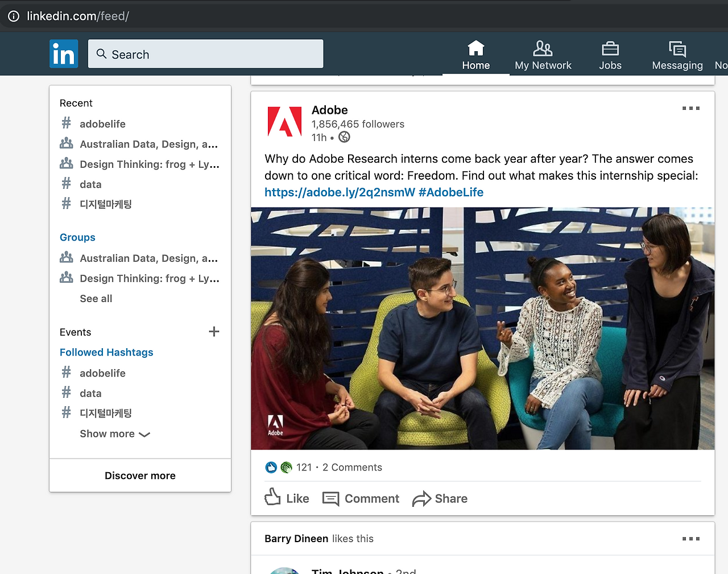Open the Messaging tab
Viewport: 728px width, 574px height.
[x=677, y=55]
